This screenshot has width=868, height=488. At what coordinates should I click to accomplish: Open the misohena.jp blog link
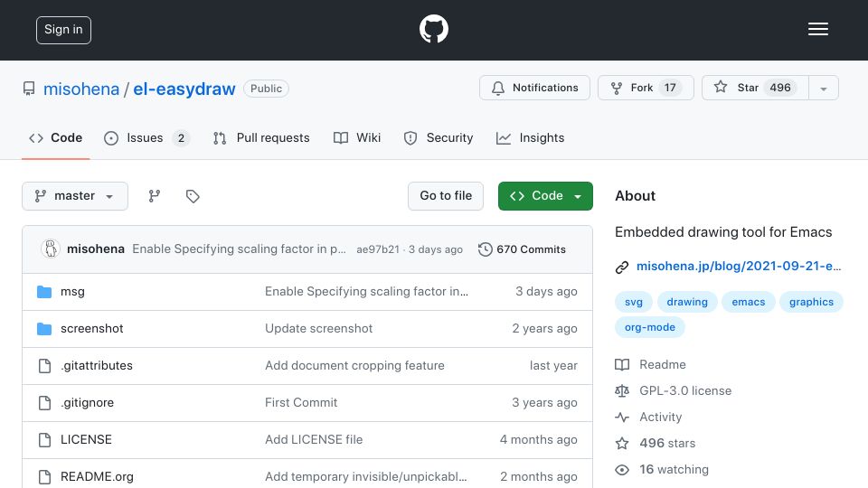[x=739, y=266]
